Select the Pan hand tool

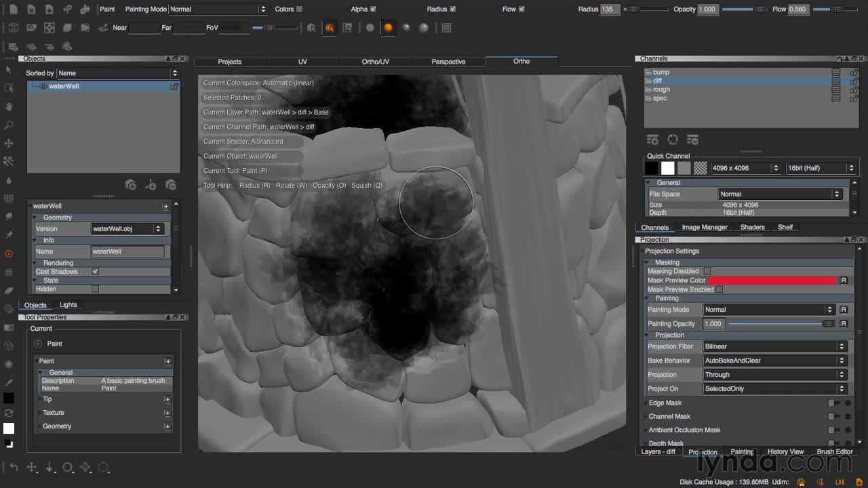coord(9,106)
